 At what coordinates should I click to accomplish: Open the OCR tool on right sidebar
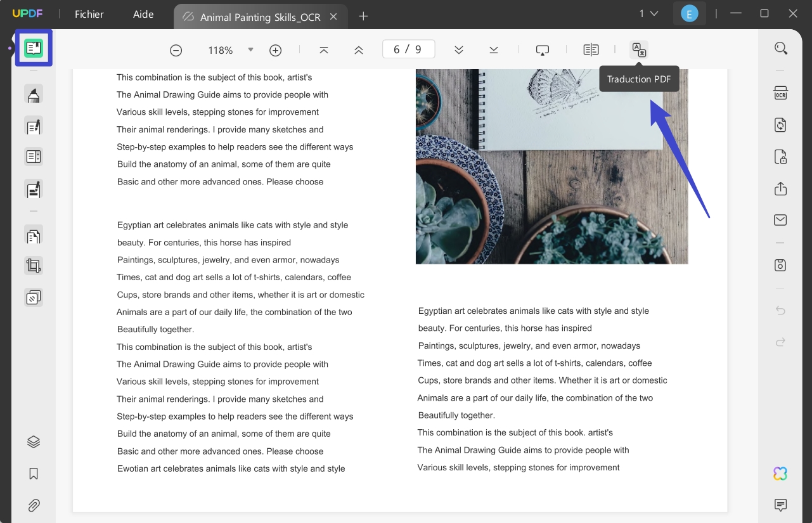[780, 93]
